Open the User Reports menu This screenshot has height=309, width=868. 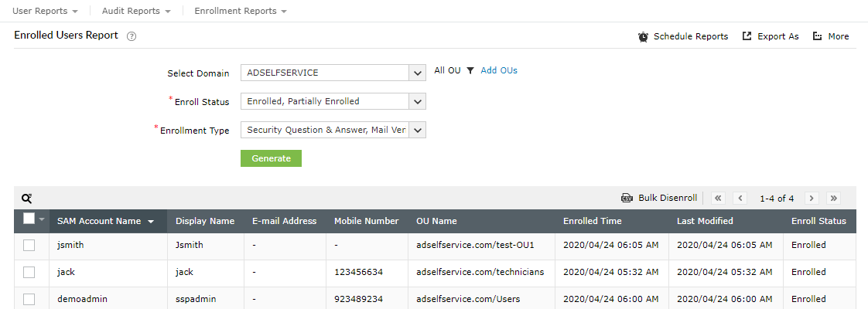[x=45, y=12]
